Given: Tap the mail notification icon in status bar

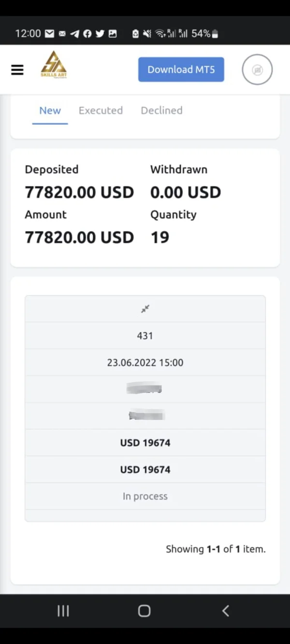Looking at the screenshot, I should pos(49,34).
